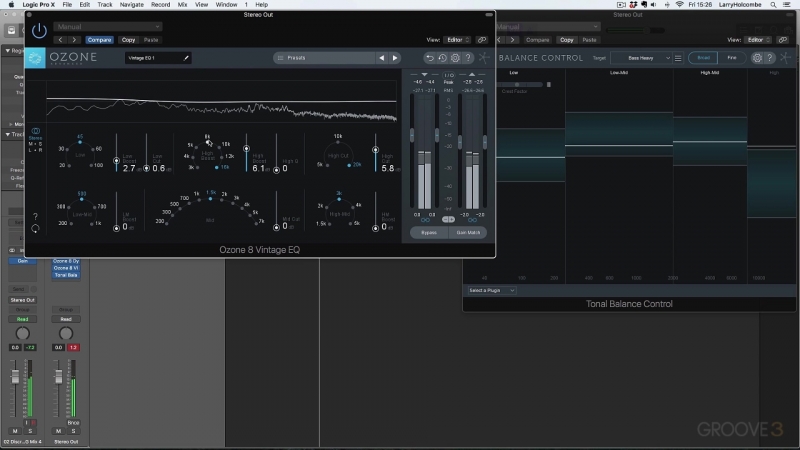Click the help icon at Vintage EQ lower left

[x=35, y=216]
